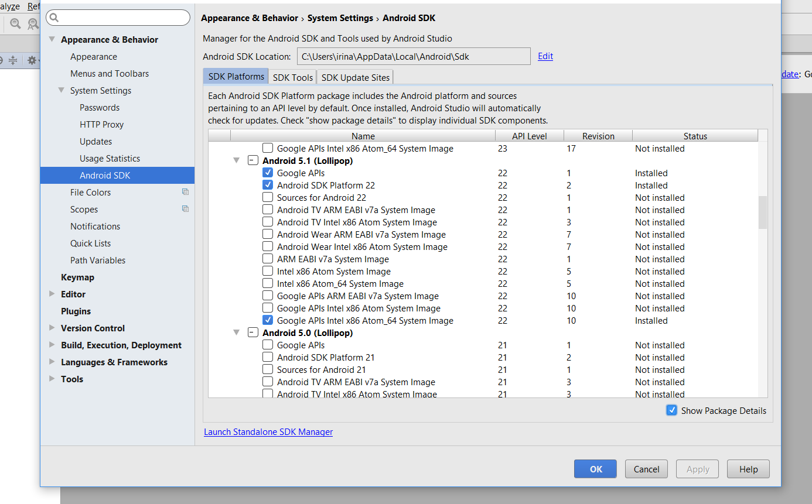Image resolution: width=812 pixels, height=504 pixels.
Task: Select Appearance settings page
Action: tap(94, 57)
